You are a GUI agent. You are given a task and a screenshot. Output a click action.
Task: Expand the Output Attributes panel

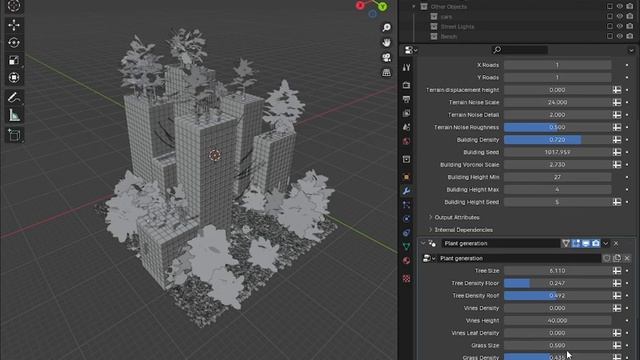[430, 218]
